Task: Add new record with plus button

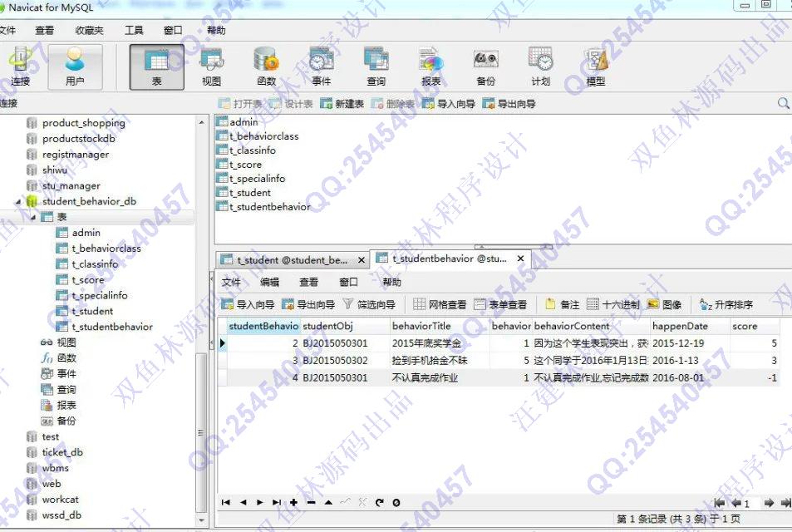Action: (x=293, y=502)
